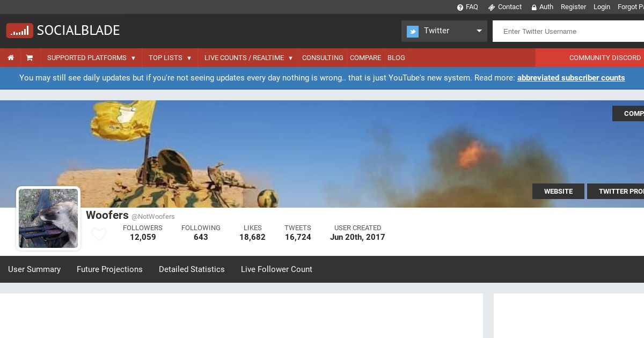Click the SOCIALBLADE brand text

tap(78, 31)
